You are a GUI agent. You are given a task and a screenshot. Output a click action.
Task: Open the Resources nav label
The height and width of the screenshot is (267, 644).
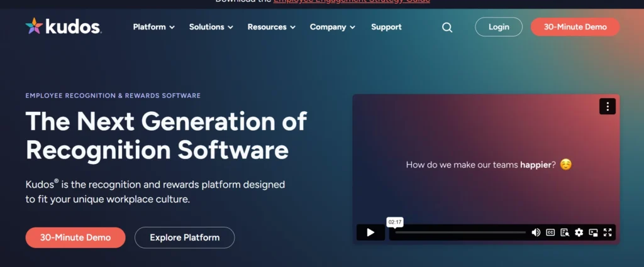pos(267,27)
